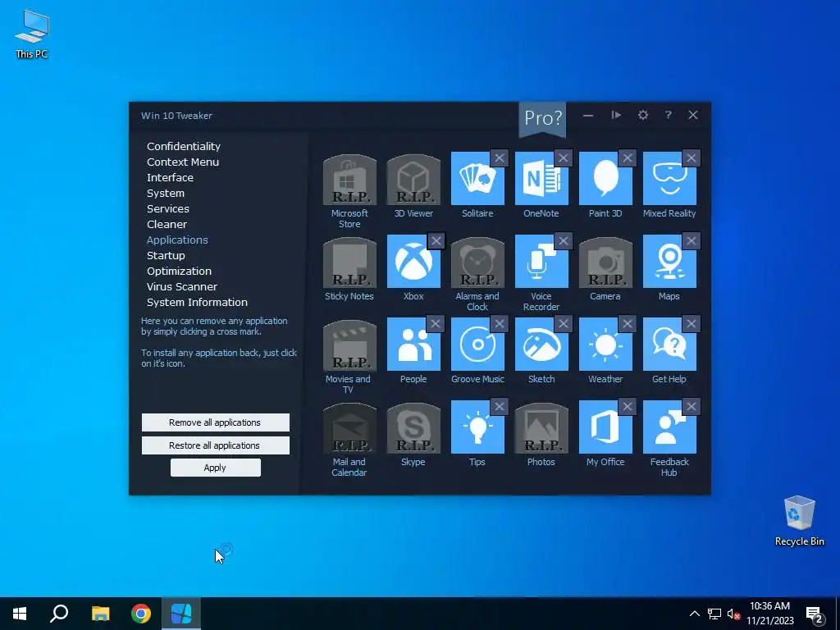Click the Get Help app tile
Screen dimensions: 840x630
[x=669, y=345]
